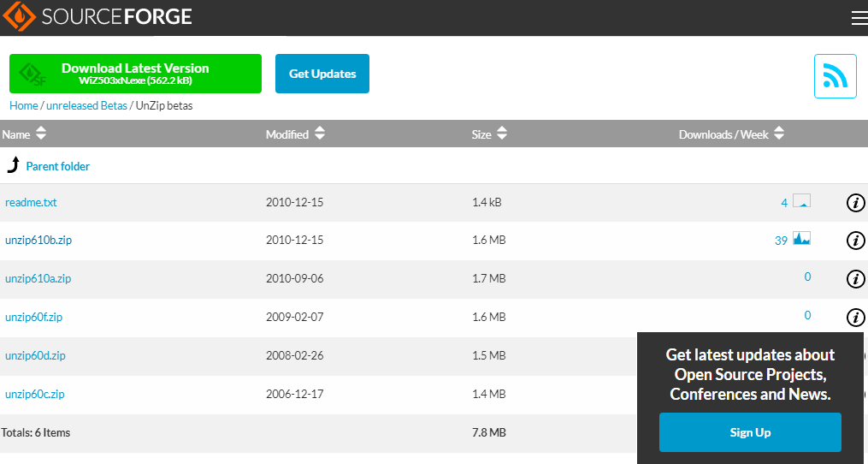868x464 pixels.
Task: Click the 1.5 MB size value
Action: (489, 355)
